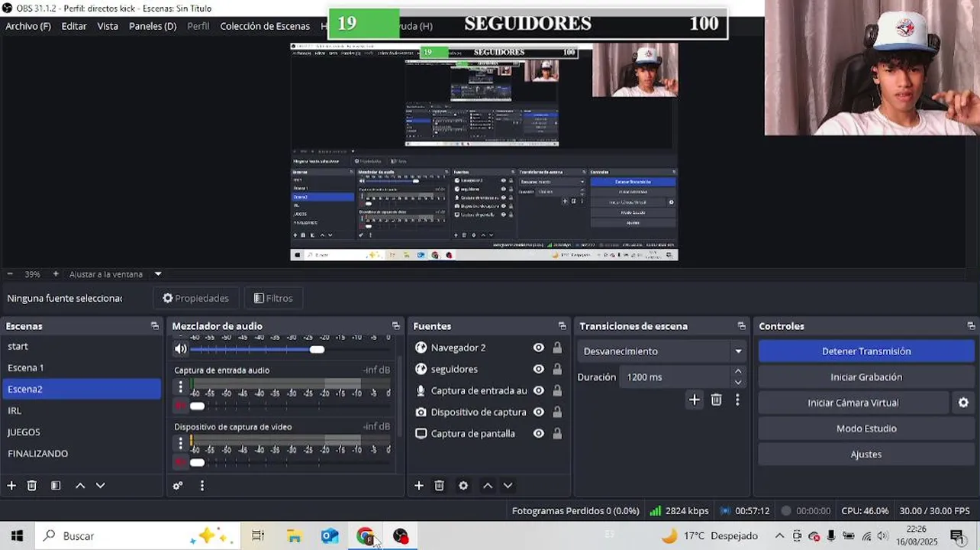Open transition properties three-dot menu
The width and height of the screenshot is (980, 550).
pos(737,400)
